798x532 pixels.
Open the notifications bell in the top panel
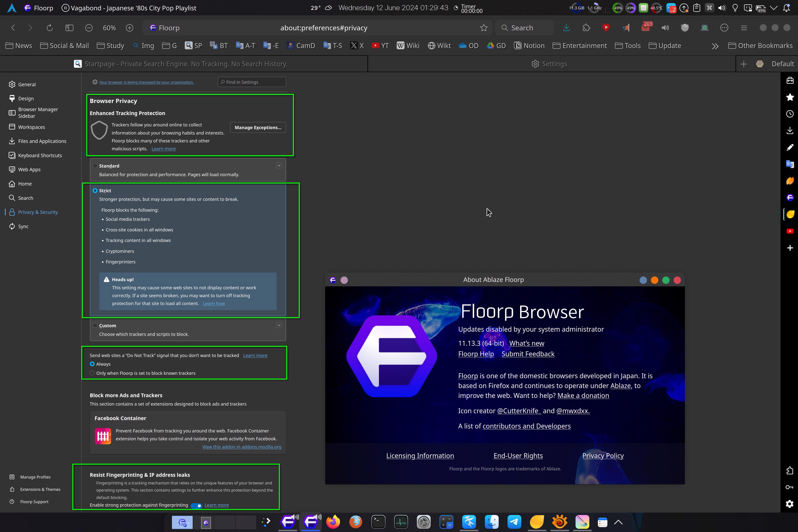click(786, 8)
